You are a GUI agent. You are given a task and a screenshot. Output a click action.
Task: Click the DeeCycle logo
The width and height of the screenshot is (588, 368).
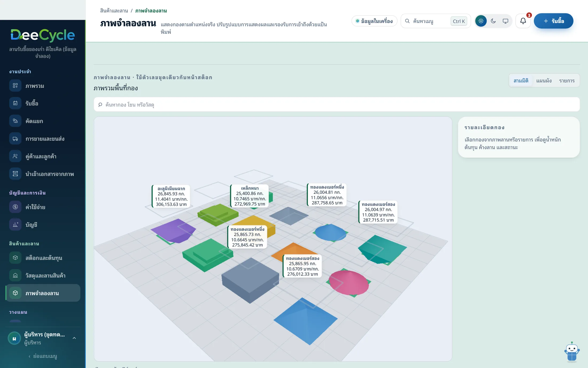point(43,35)
